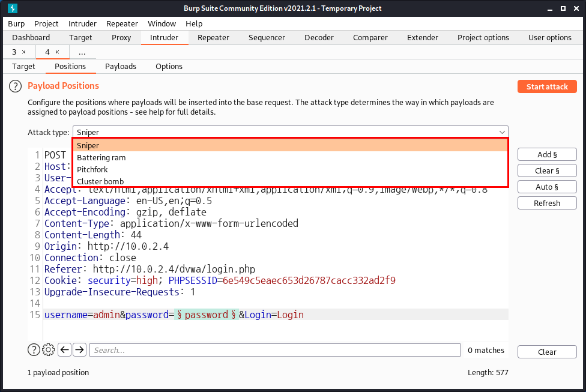The width and height of the screenshot is (586, 392).
Task: Open new attack tab via ellipsis
Action: (82, 52)
